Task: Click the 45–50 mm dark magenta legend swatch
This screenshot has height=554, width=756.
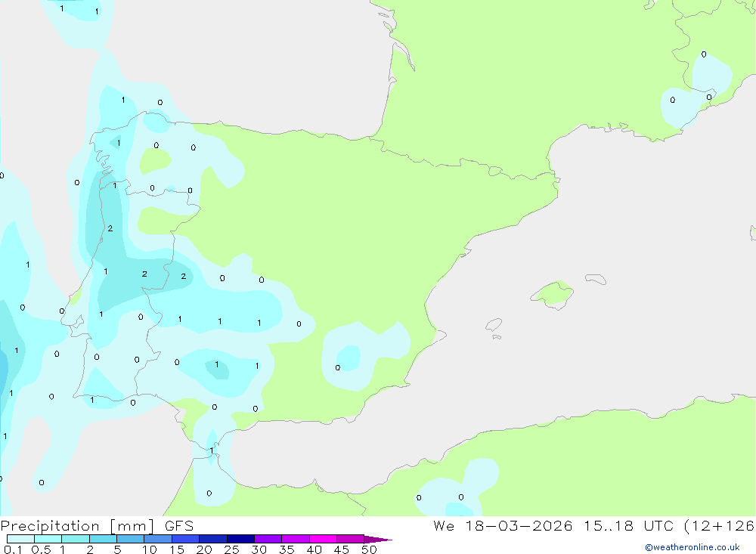Action: (x=351, y=539)
